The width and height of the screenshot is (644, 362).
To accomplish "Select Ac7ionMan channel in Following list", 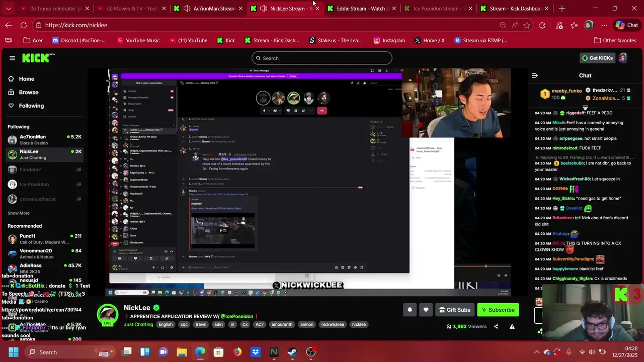I will 44,140.
